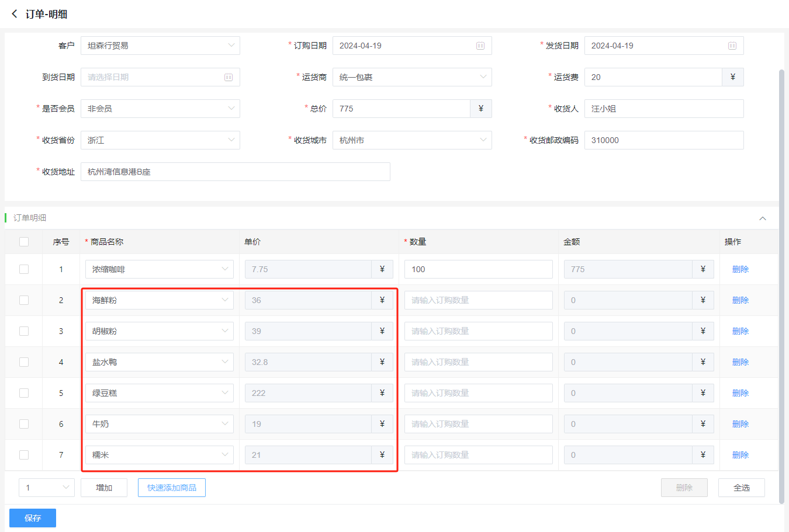789x532 pixels.
Task: Tick the select-all checkbox in table header
Action: pos(24,242)
